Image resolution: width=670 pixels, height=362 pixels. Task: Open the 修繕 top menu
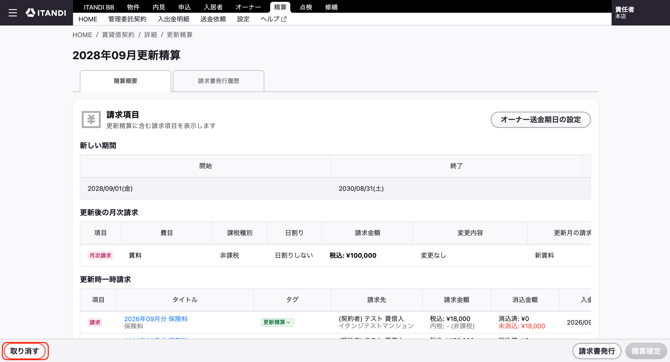(x=331, y=7)
